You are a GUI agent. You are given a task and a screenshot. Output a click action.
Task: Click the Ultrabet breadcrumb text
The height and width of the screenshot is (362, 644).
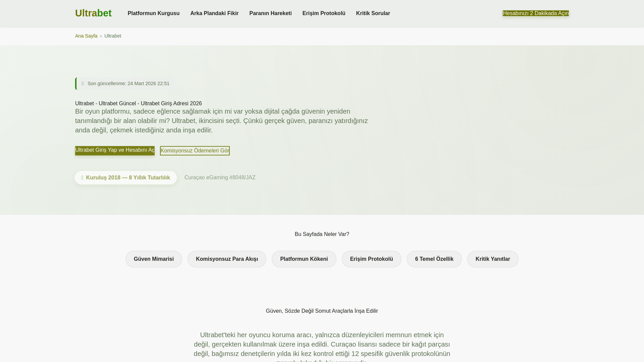[x=113, y=36]
